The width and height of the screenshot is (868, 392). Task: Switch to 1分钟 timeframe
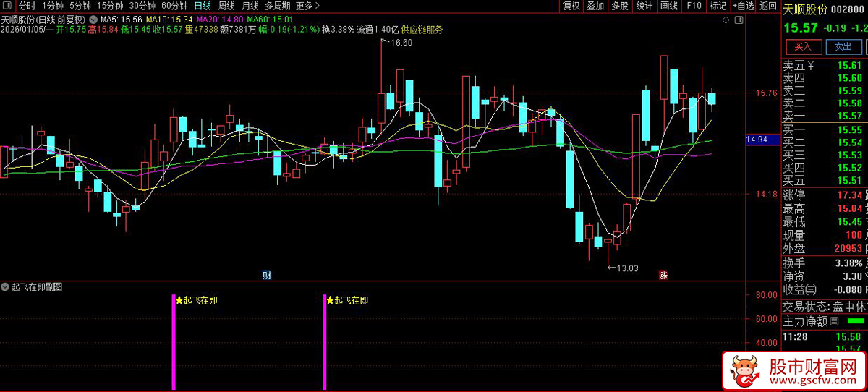coord(53,6)
